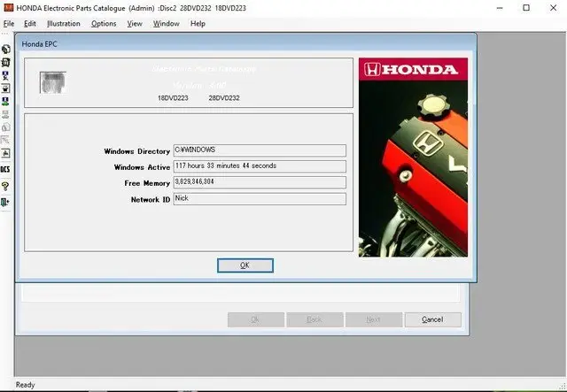The height and width of the screenshot is (392, 567).
Task: Click the Network ID field showing Nick
Action: [x=259, y=199]
